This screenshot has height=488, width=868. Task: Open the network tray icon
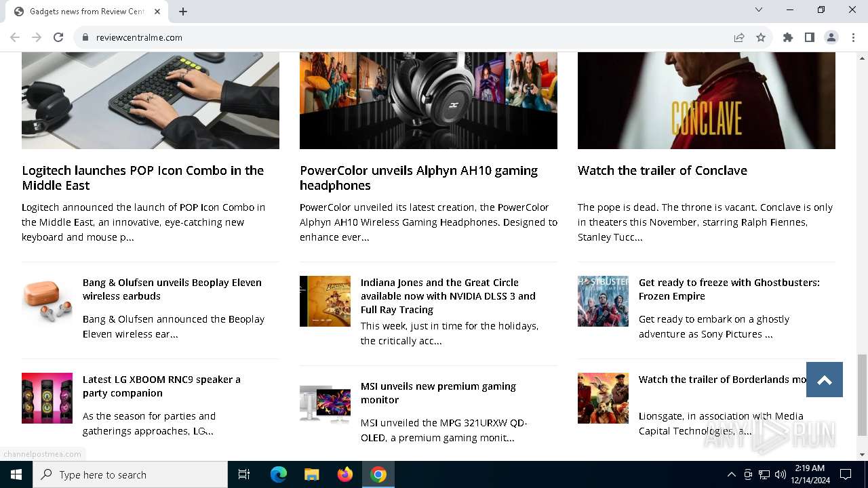pyautogui.click(x=764, y=474)
